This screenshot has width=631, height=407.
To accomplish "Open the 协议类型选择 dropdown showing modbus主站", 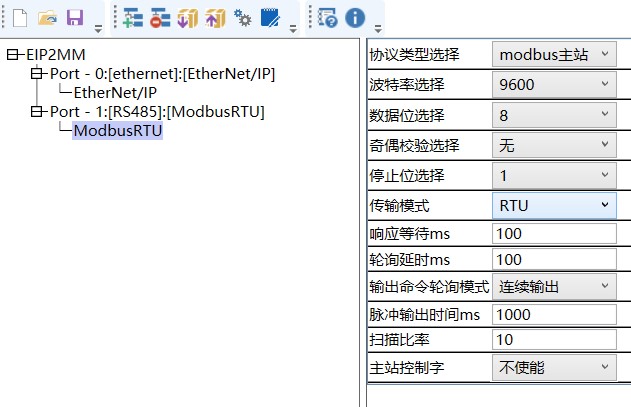I will pyautogui.click(x=554, y=54).
